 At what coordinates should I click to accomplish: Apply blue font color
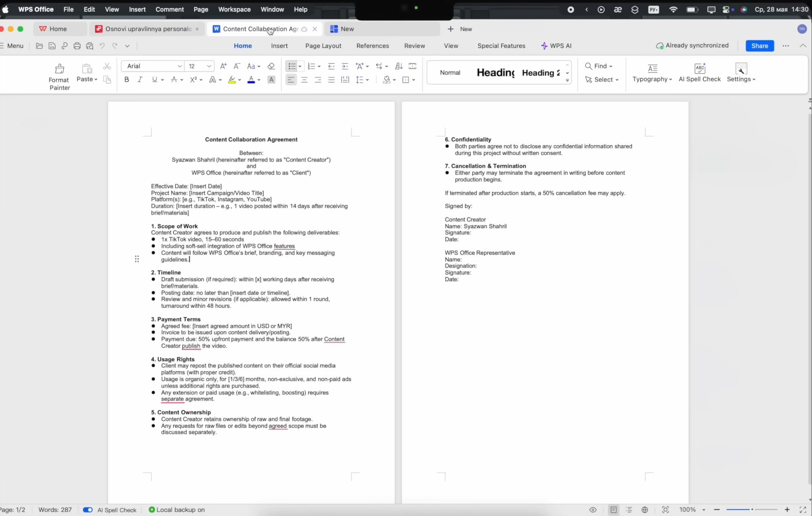tap(251, 79)
